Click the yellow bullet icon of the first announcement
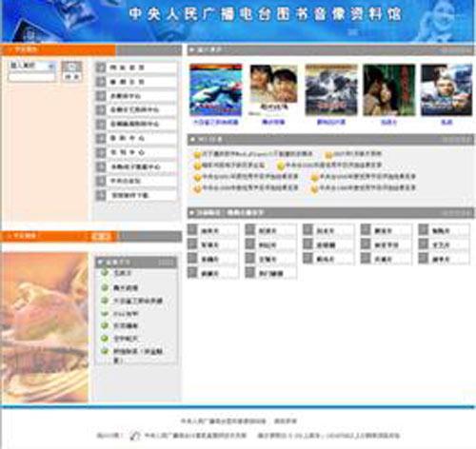Image resolution: width=476 pixels, height=449 pixels. click(x=197, y=155)
